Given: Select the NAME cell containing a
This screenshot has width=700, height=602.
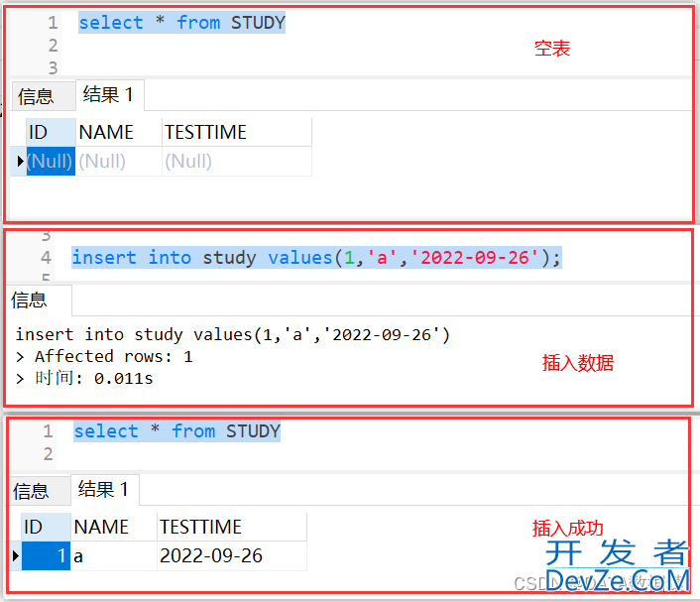Looking at the screenshot, I should pyautogui.click(x=114, y=556).
